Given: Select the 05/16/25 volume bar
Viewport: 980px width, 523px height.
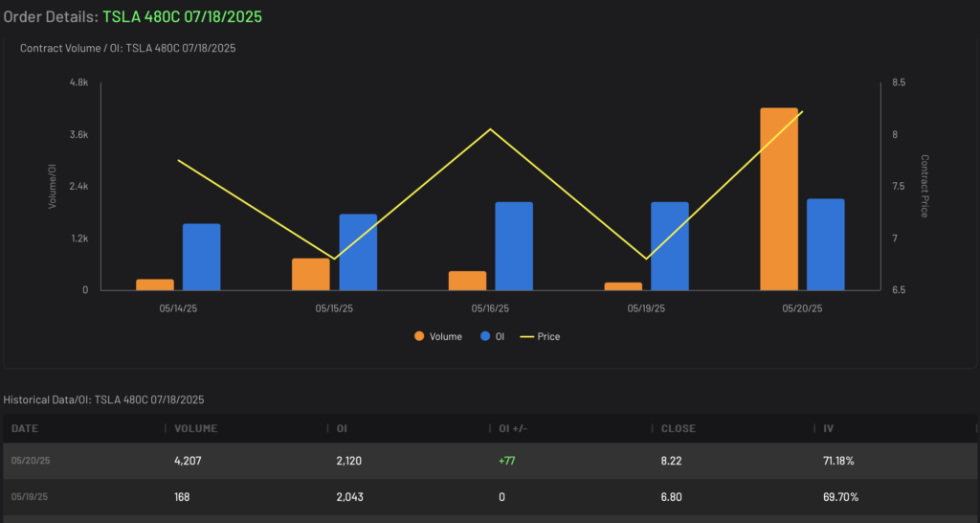Looking at the screenshot, I should point(467,281).
